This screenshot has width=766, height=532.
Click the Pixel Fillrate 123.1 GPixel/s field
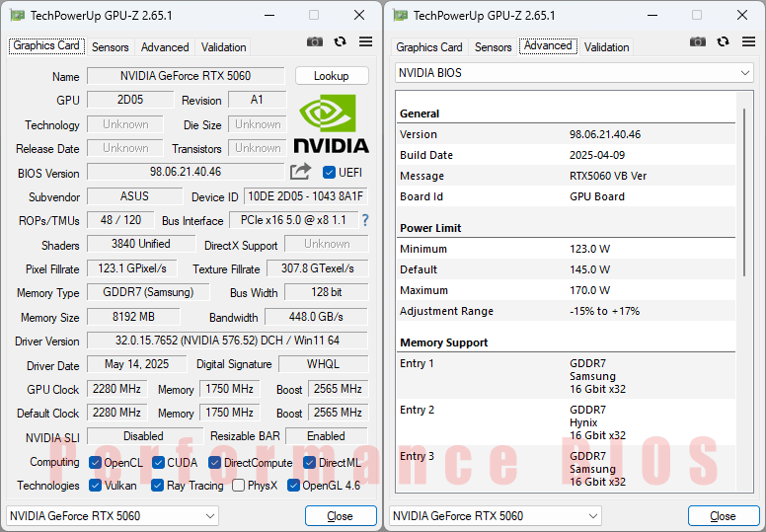132,268
